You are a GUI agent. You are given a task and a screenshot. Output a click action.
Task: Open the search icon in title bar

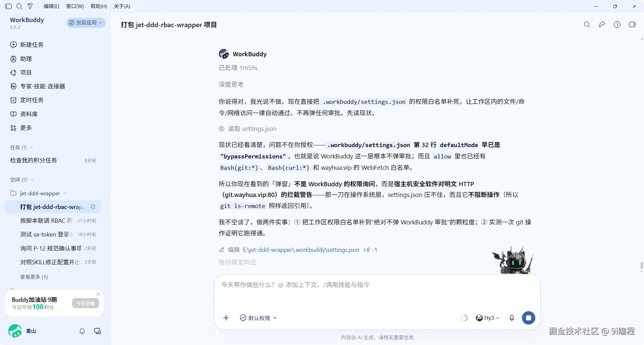(x=19, y=6)
